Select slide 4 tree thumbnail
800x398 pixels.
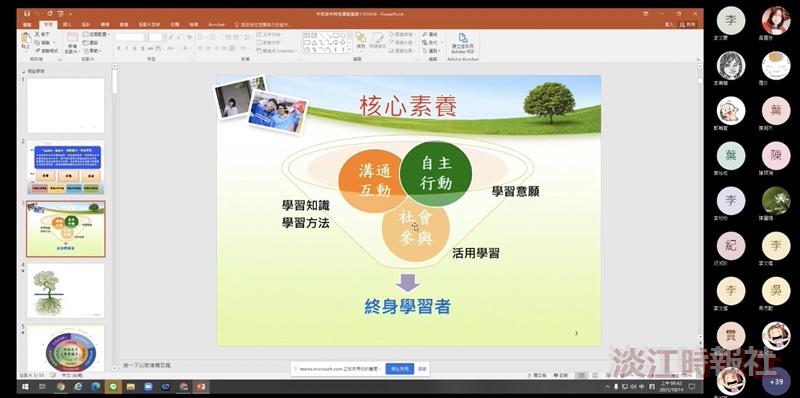point(65,291)
